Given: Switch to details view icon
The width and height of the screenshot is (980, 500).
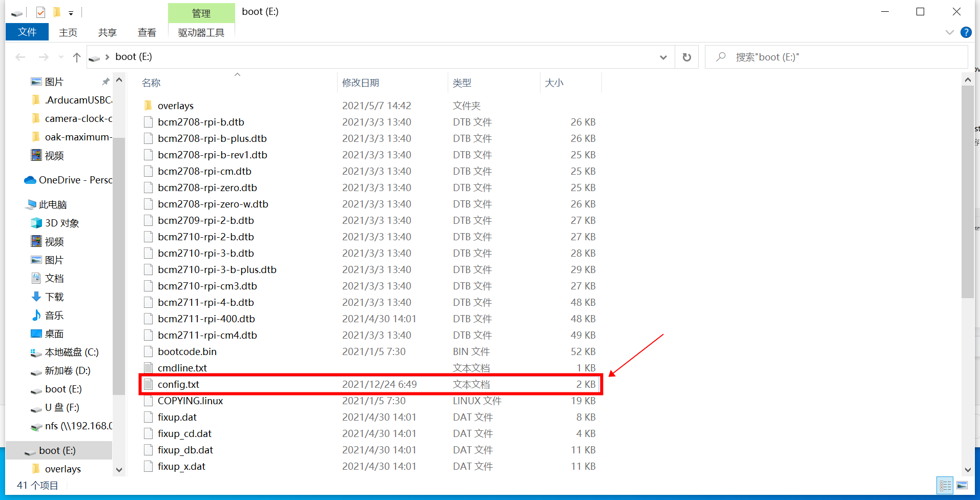Looking at the screenshot, I should (x=945, y=485).
